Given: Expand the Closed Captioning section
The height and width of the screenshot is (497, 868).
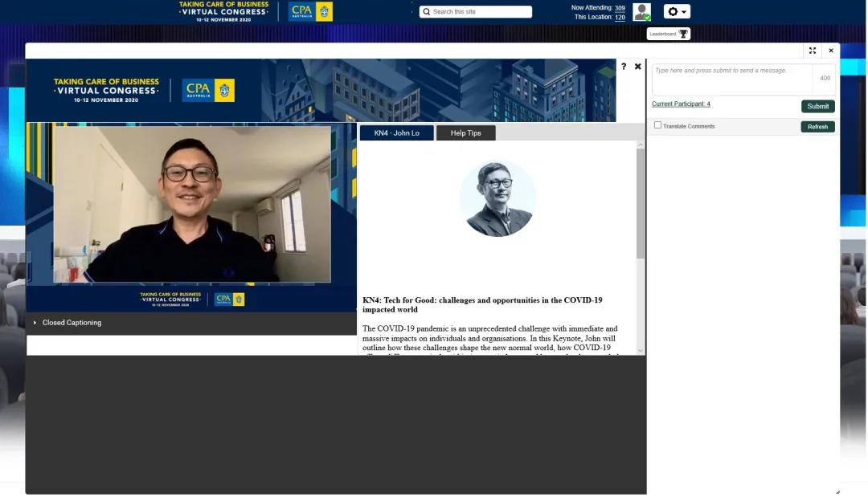Looking at the screenshot, I should [x=35, y=323].
